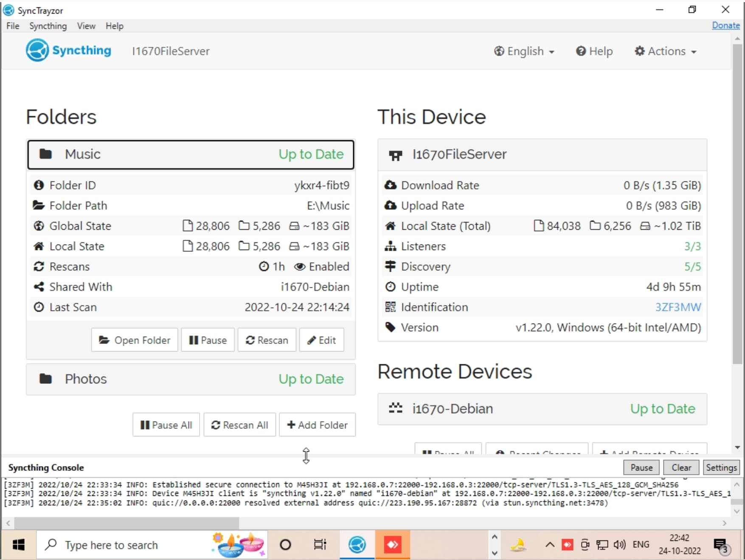Click the Identification QR code icon

391,307
